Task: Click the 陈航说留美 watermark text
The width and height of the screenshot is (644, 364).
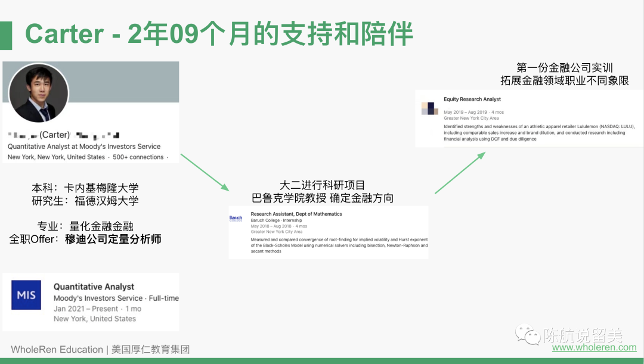Action: click(x=590, y=334)
